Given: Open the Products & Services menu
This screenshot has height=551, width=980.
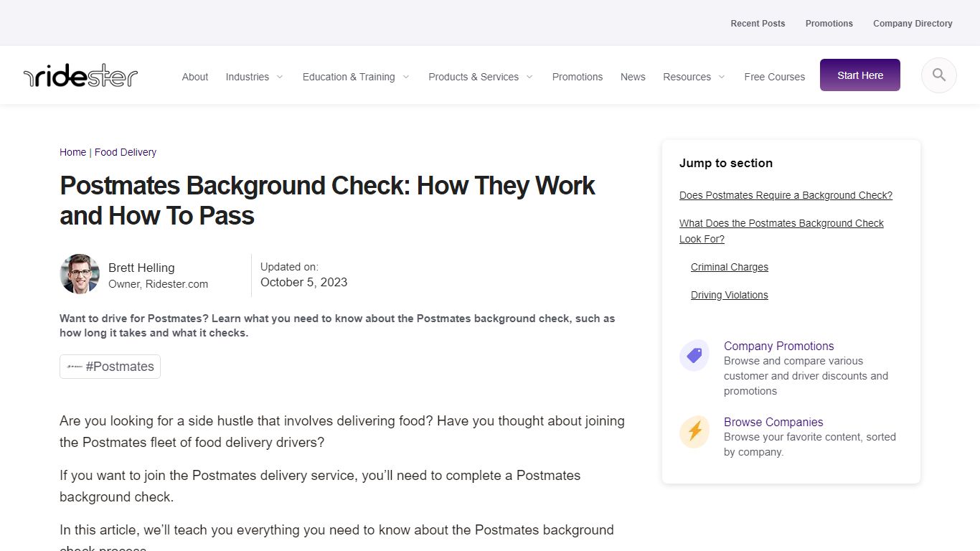Looking at the screenshot, I should [473, 77].
